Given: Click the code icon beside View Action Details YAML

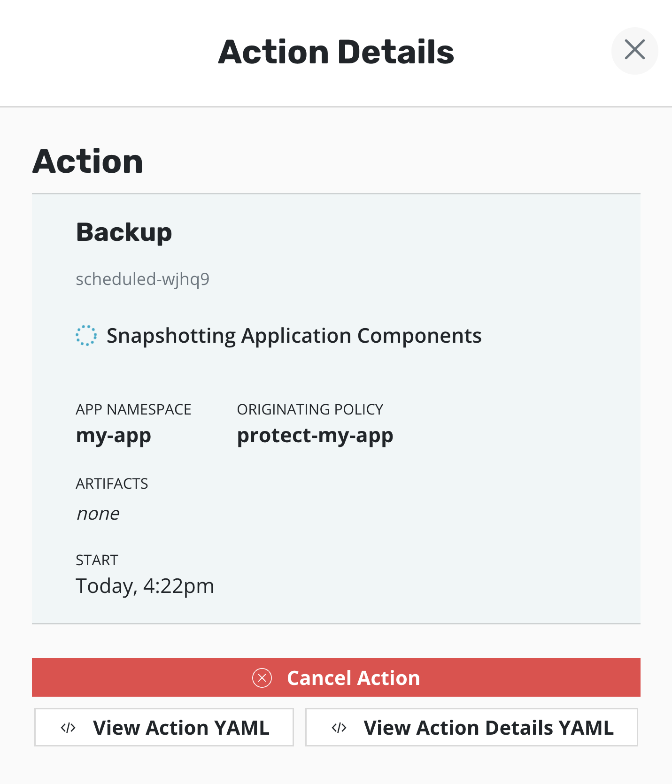Looking at the screenshot, I should (x=339, y=728).
